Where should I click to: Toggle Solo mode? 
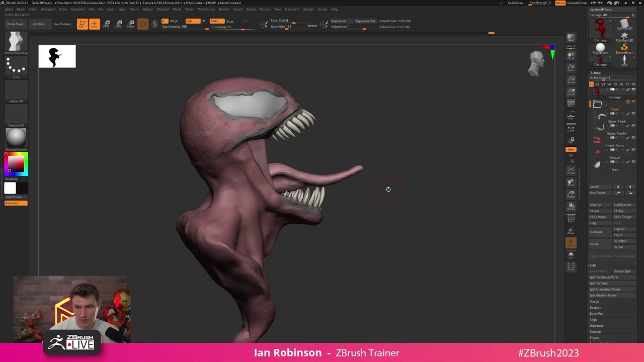(x=571, y=255)
